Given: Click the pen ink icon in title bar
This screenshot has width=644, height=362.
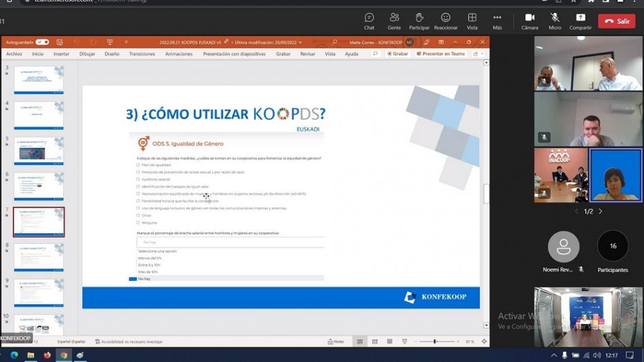Looking at the screenshot, I should tap(427, 42).
